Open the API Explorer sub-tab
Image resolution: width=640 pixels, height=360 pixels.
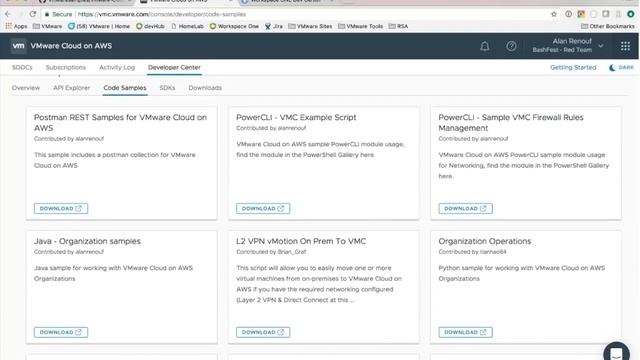pos(71,88)
